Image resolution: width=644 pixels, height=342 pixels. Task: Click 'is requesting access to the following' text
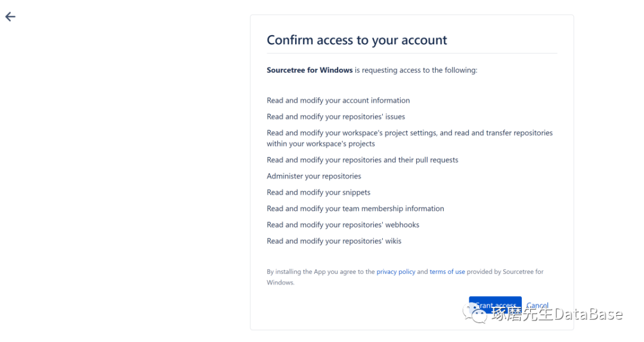416,70
